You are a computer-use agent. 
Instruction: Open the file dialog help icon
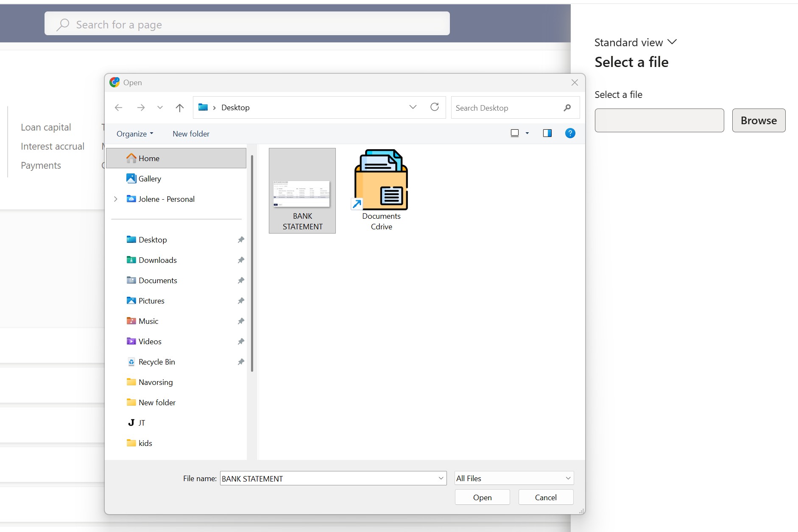pyautogui.click(x=570, y=134)
